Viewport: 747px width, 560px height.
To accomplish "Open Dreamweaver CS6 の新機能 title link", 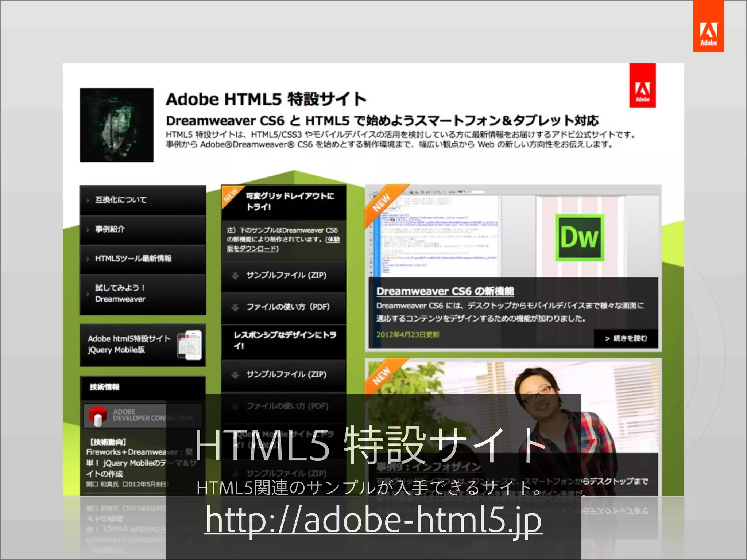I will coord(445,291).
